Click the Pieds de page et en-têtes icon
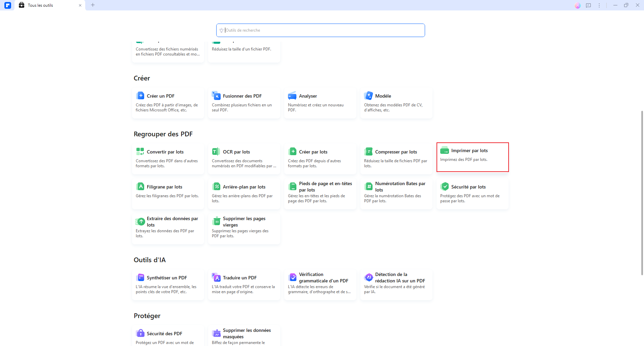Image resolution: width=644 pixels, height=346 pixels. 292,186
